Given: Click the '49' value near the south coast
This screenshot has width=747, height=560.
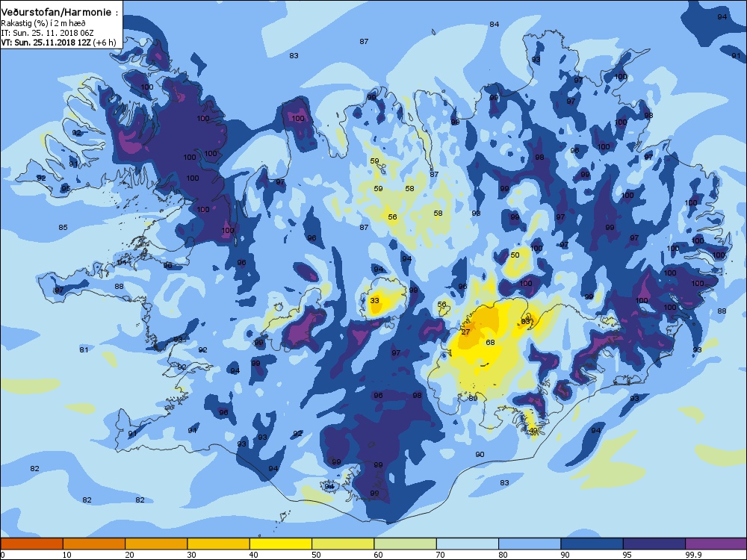Looking at the screenshot, I should coord(533,431).
